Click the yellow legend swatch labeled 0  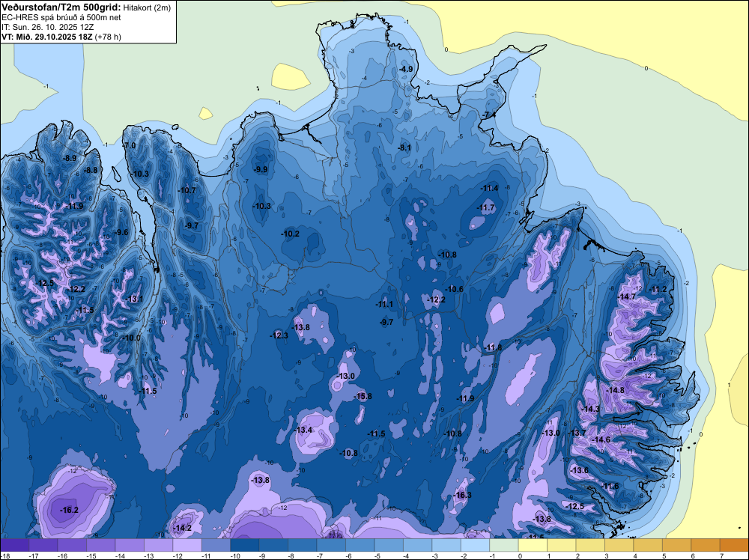pos(533,545)
